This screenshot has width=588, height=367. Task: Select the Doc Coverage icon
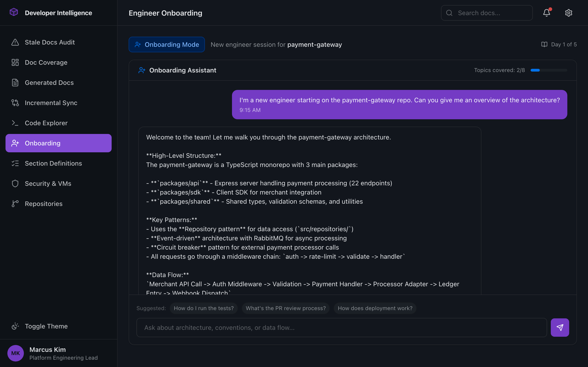pos(15,62)
